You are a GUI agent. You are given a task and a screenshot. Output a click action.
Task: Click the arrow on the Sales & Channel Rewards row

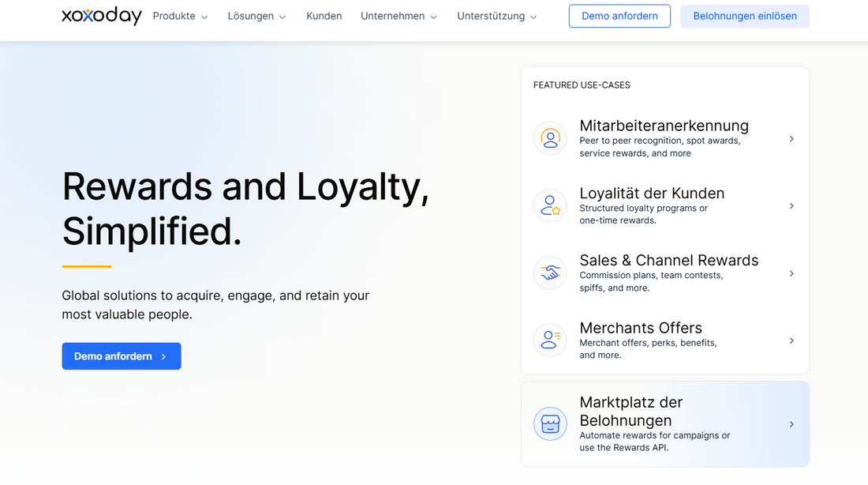tap(791, 273)
